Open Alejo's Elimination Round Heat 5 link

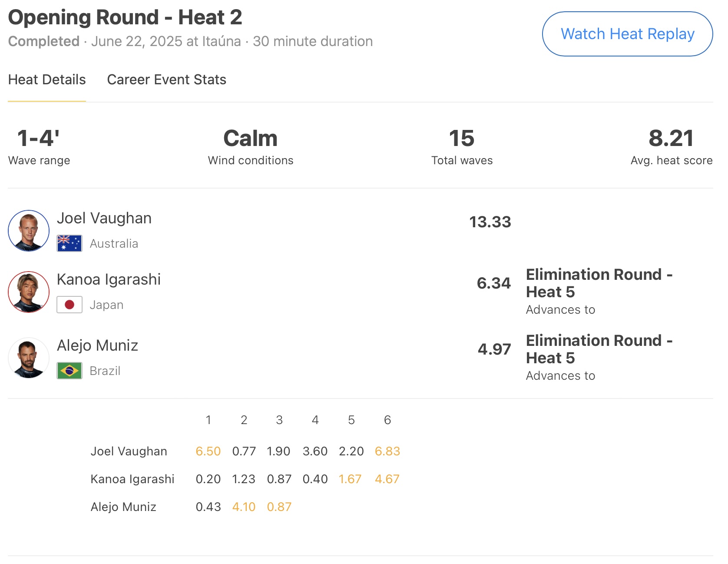pyautogui.click(x=599, y=349)
